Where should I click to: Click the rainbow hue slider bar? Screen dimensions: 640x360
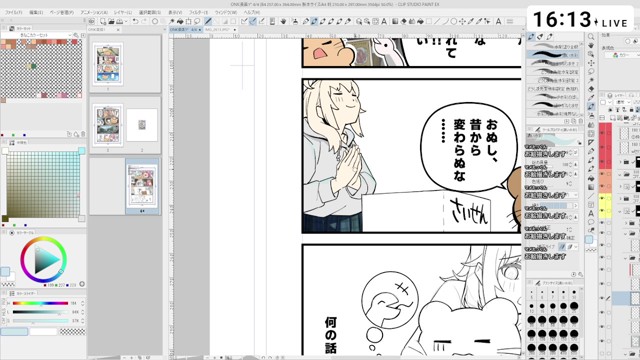(40, 303)
